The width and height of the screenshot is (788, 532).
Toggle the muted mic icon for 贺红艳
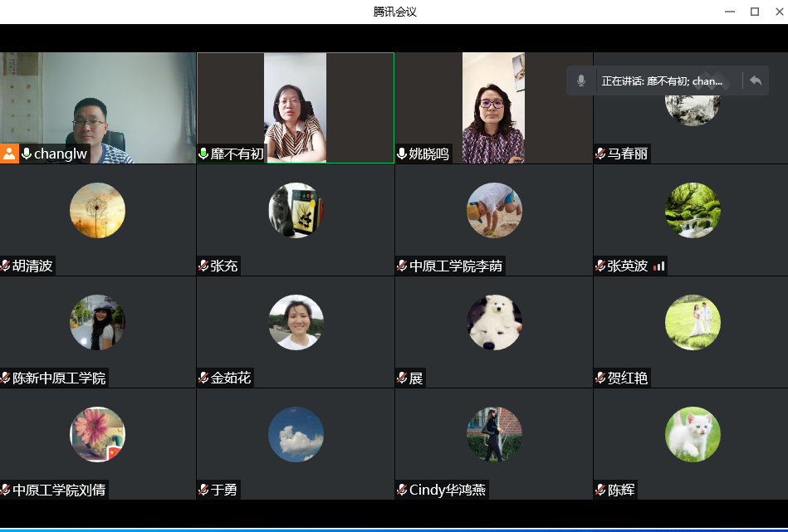tap(600, 378)
